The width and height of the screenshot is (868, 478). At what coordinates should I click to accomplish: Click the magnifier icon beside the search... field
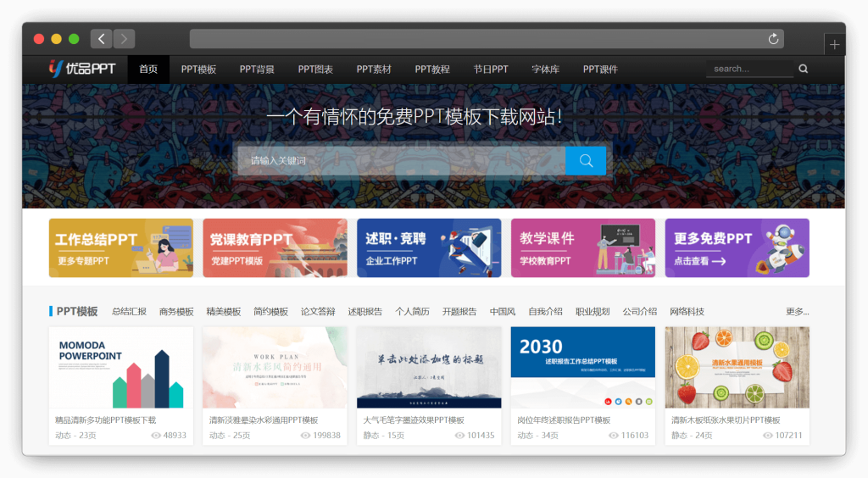coord(804,69)
